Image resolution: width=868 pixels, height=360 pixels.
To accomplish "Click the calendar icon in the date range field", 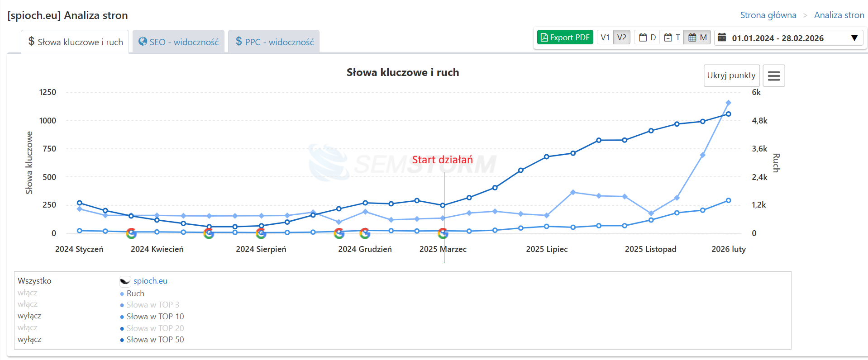I will tap(722, 38).
